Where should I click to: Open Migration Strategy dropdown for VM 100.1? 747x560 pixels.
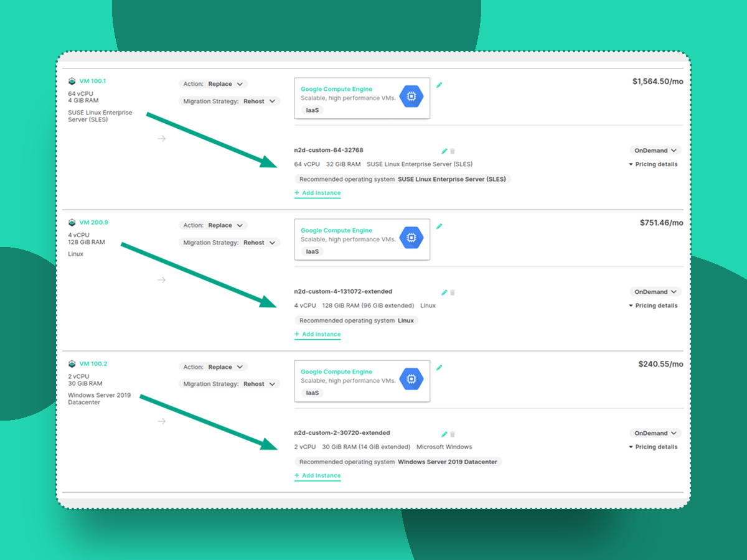pos(229,101)
